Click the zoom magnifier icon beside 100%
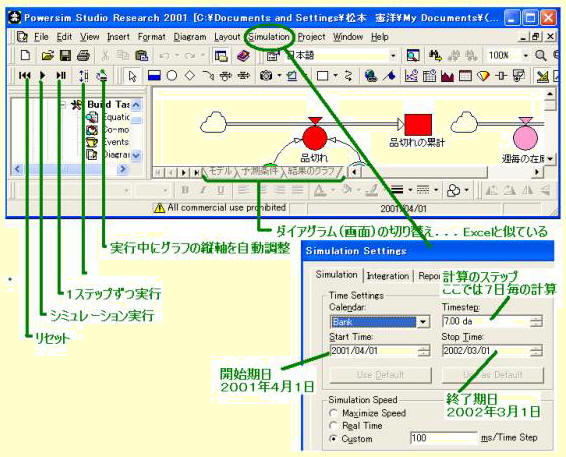Viewport: 566px width, 457px height. coord(540,55)
